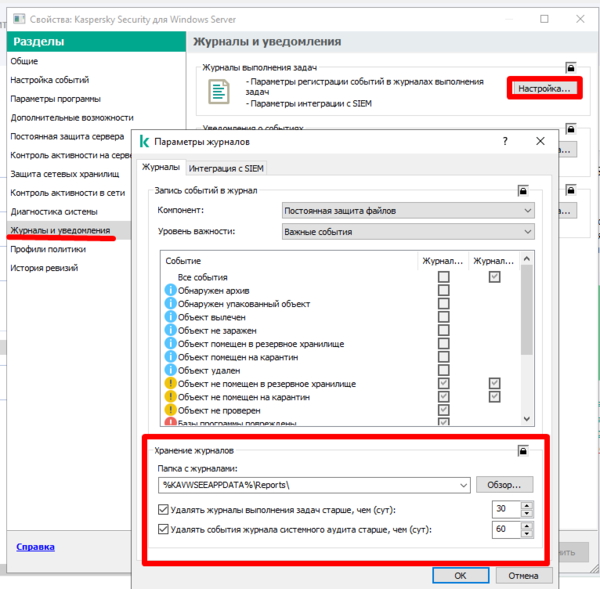The image size is (600, 589).
Task: Click 'Обзор...' browse button
Action: click(504, 485)
